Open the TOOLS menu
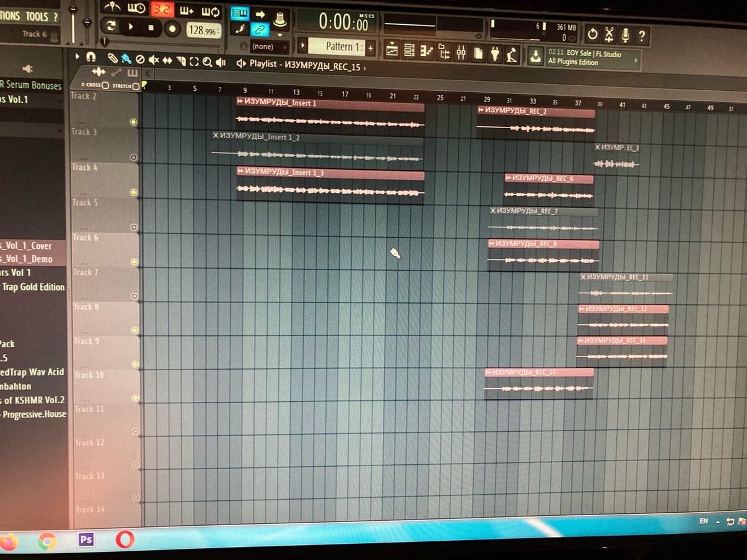 tap(37, 16)
